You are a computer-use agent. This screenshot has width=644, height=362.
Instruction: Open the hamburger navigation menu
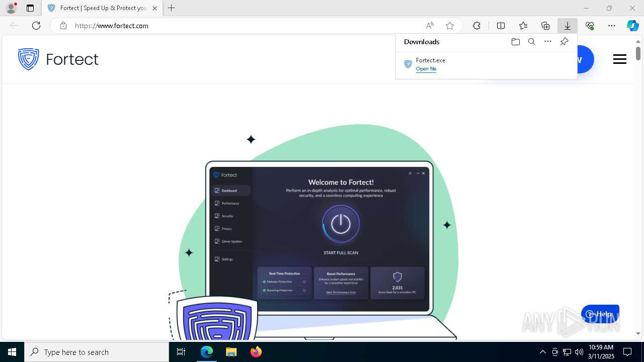coord(620,59)
